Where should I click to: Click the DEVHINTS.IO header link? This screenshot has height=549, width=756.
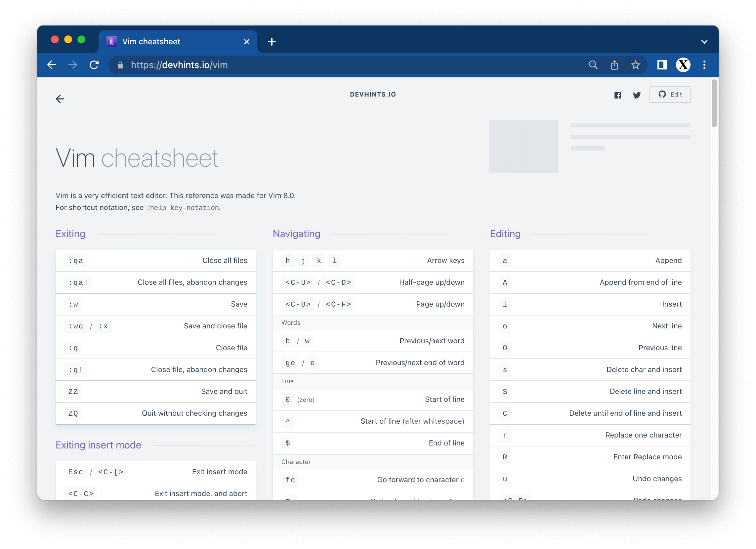(373, 94)
